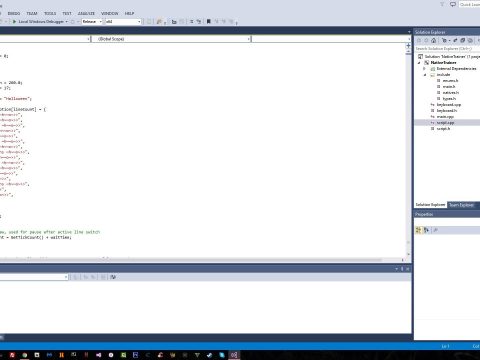
Task: Switch to the Solution Explorer bottom tab
Action: pyautogui.click(x=430, y=205)
